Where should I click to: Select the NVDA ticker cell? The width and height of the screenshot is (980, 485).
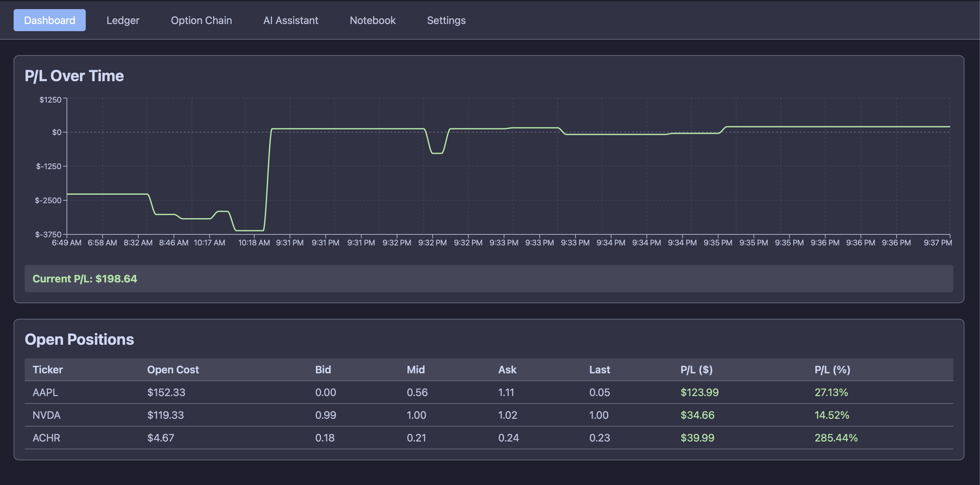(46, 415)
